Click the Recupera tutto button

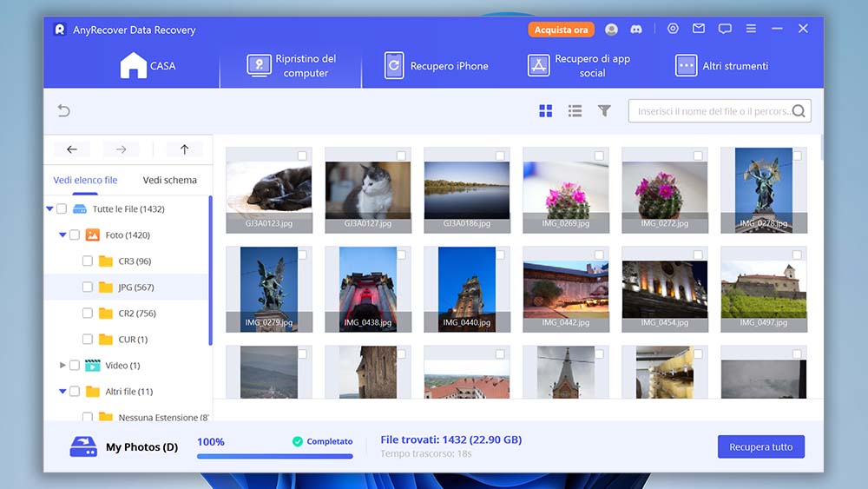click(760, 446)
